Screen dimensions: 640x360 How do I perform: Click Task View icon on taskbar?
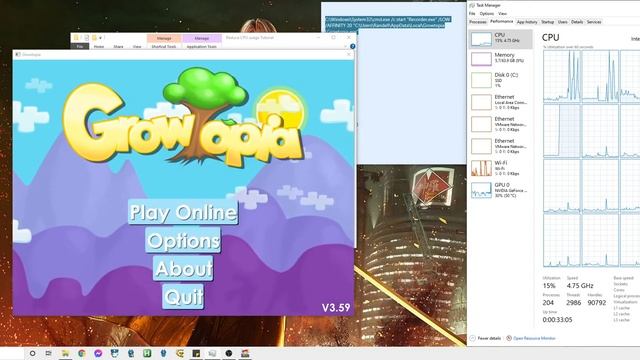(49, 353)
